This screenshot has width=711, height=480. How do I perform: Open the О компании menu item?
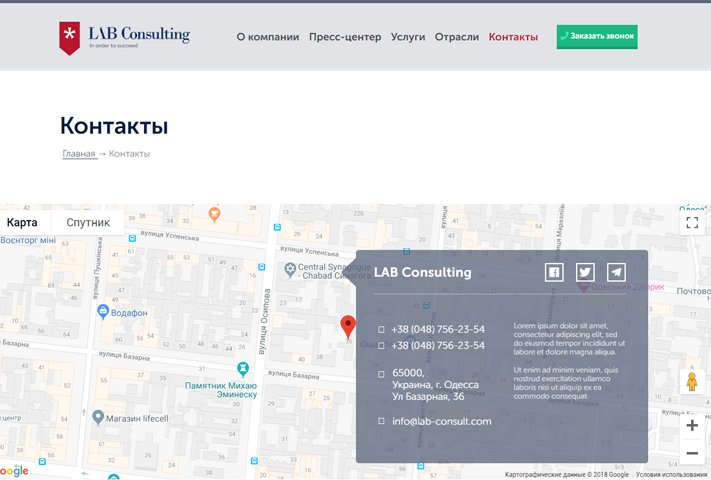(x=268, y=37)
